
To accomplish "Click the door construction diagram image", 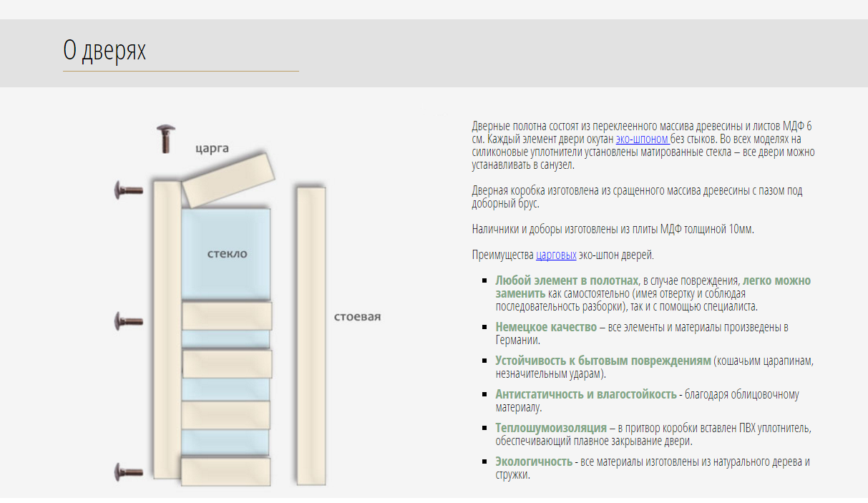I will tap(248, 306).
